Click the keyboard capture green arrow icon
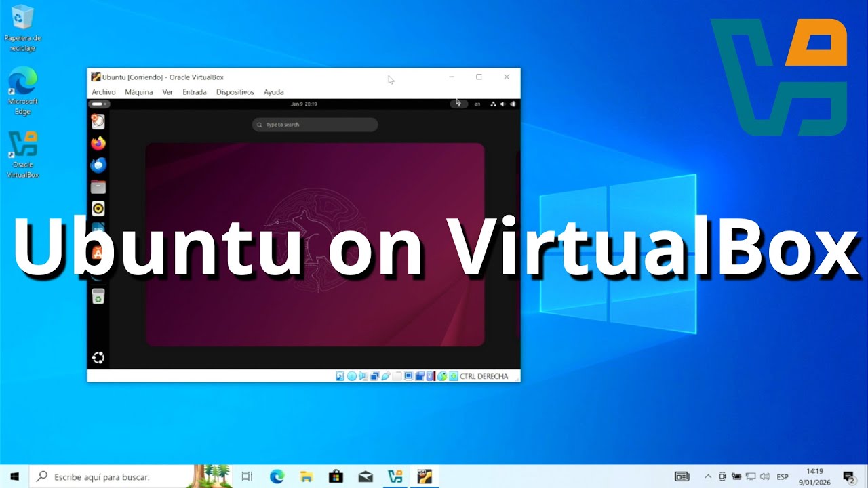The width and height of the screenshot is (868, 488). (453, 376)
